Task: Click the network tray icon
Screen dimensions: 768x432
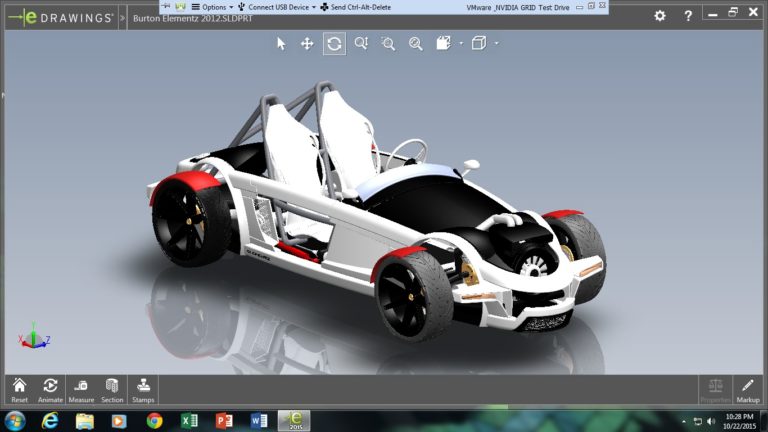Action: click(698, 421)
